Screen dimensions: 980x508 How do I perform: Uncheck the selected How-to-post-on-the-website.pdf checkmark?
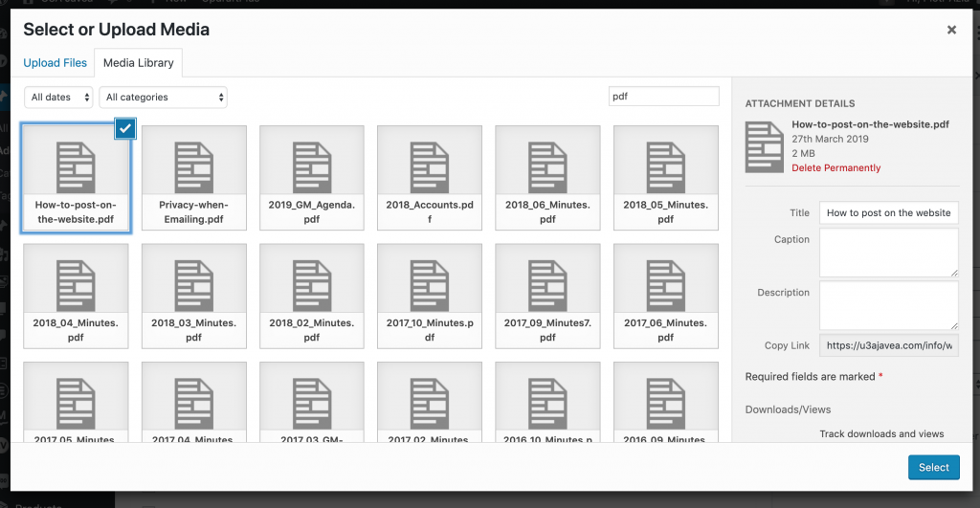pyautogui.click(x=125, y=128)
